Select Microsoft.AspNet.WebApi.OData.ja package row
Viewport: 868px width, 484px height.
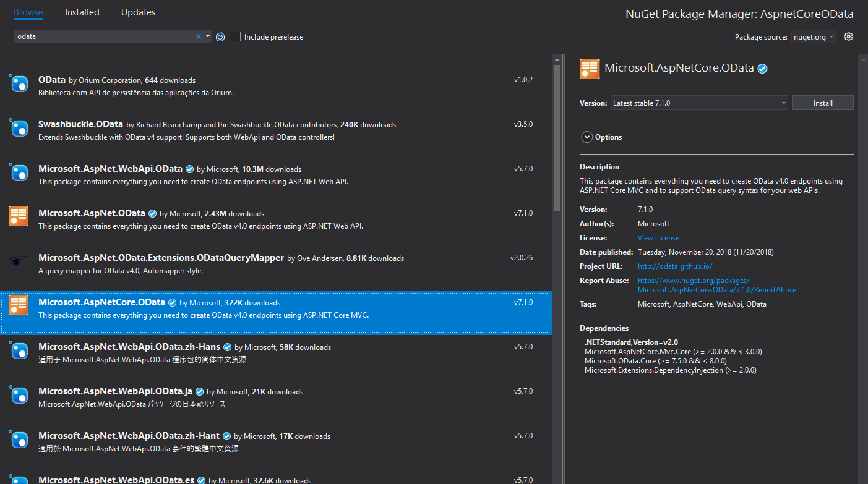coord(276,401)
